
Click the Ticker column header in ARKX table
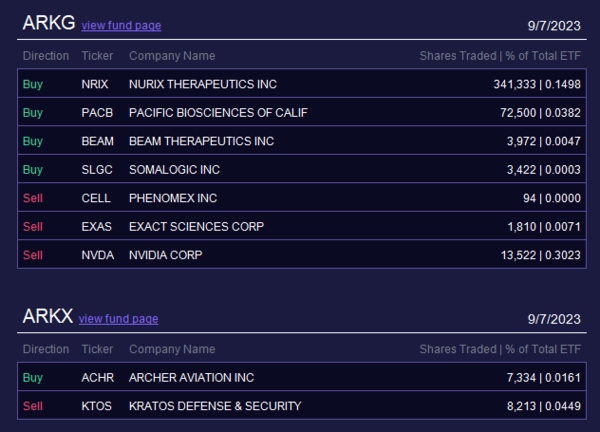point(97,349)
